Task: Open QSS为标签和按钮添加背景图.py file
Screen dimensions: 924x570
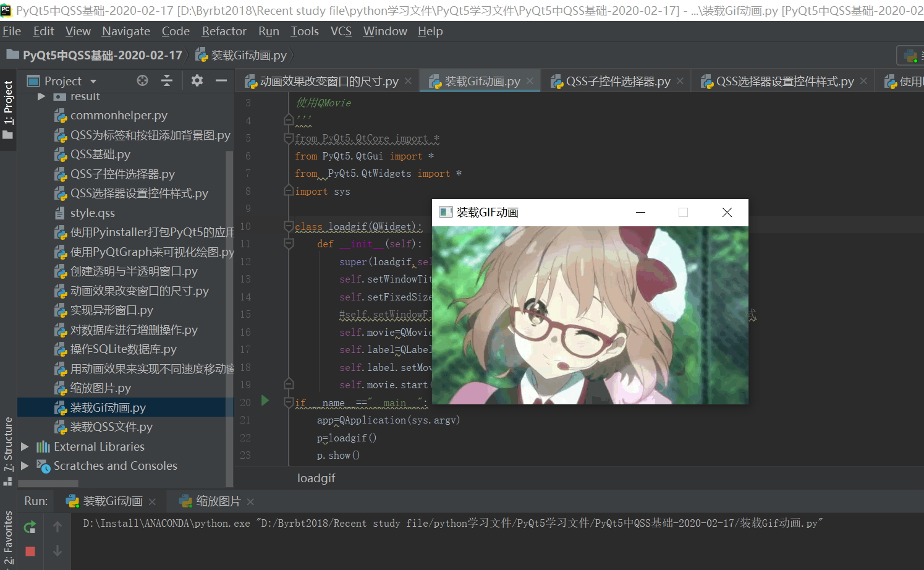Action: click(x=150, y=135)
